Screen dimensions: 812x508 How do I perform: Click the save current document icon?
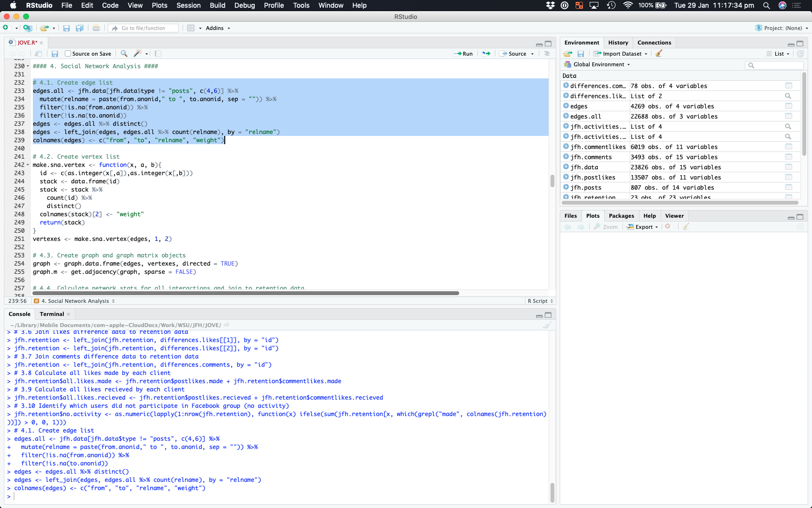click(x=55, y=54)
